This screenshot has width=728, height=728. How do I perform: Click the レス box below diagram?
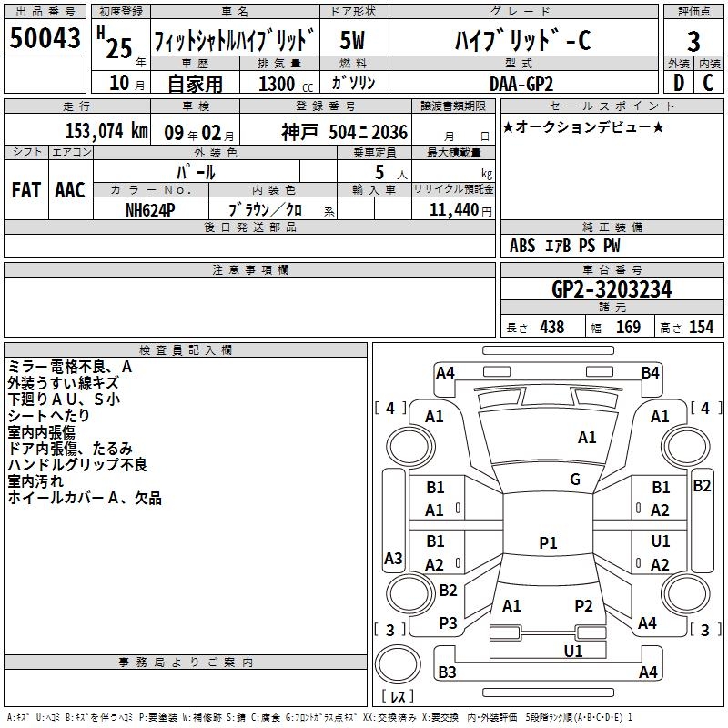tap(397, 696)
